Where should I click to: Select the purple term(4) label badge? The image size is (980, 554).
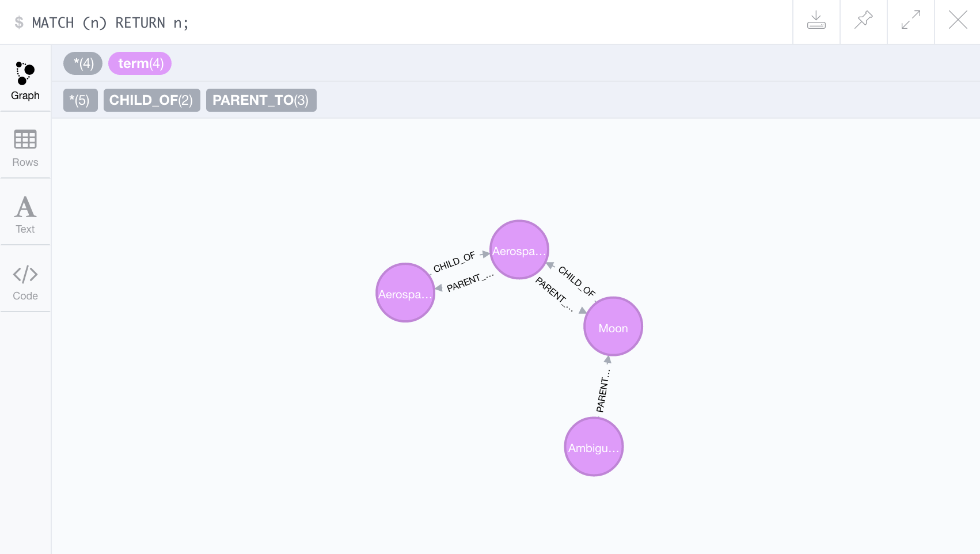(x=140, y=63)
